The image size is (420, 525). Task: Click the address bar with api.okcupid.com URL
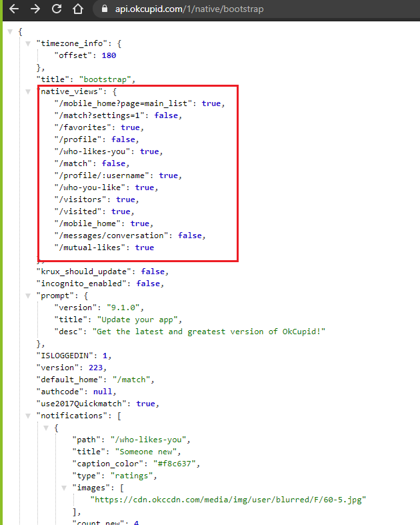pos(200,10)
